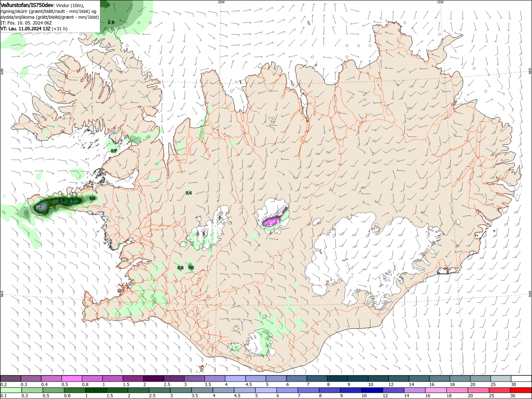
Task: Select the lower legend green swatch starting at 0.3
Action: pos(32,390)
